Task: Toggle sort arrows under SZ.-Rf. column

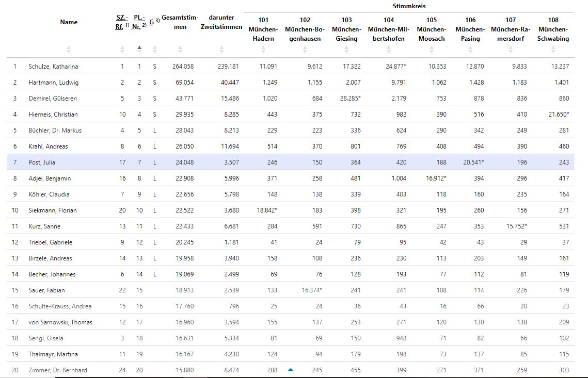Action: (x=122, y=50)
